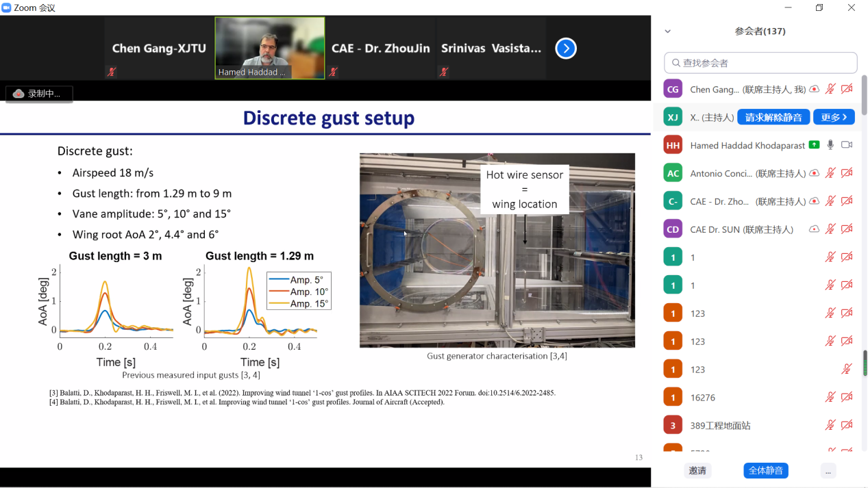Click the 全体静音 mute all button
Viewport: 868px width, 488px height.
coord(766,471)
